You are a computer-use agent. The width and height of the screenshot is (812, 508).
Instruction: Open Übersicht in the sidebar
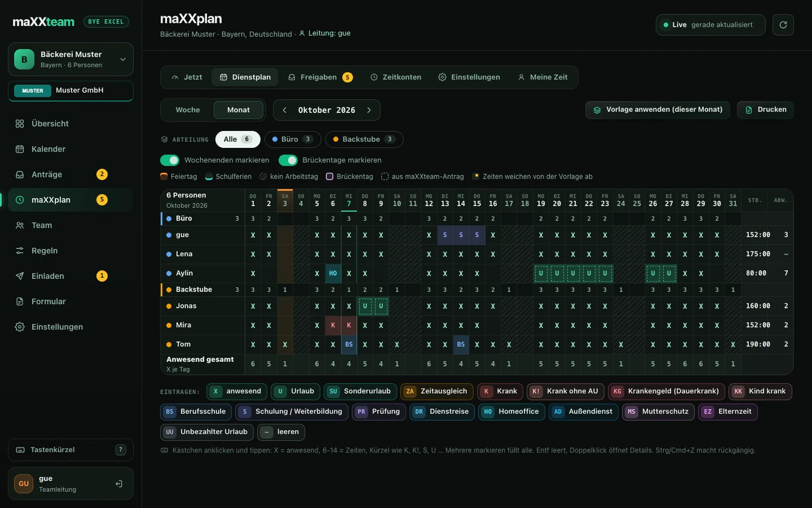point(71,123)
